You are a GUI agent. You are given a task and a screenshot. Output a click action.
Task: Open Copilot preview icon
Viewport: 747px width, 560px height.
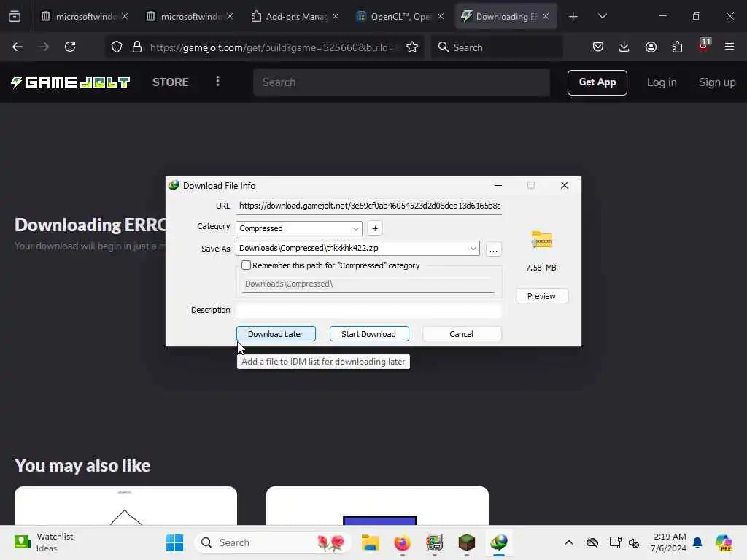tap(724, 542)
